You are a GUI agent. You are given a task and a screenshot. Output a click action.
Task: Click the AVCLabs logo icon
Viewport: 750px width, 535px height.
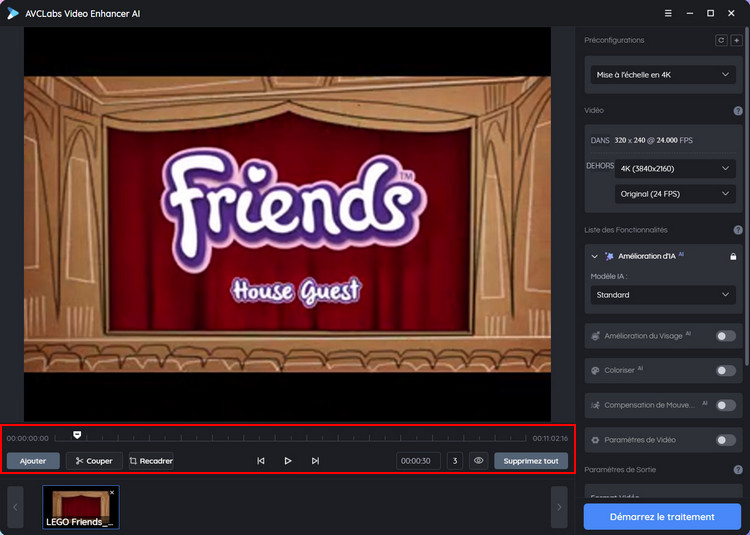[13, 13]
